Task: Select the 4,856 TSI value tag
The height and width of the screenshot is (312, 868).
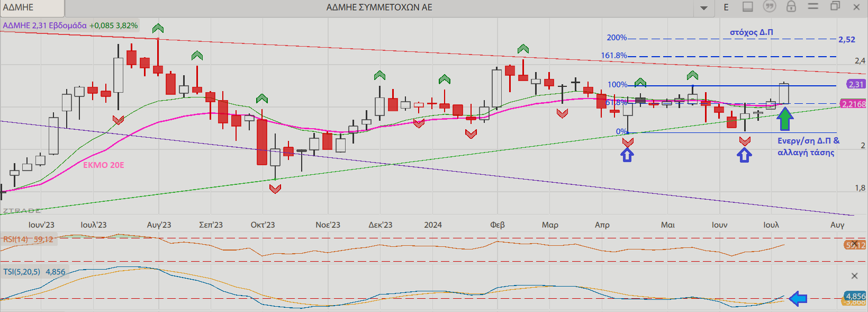Action: [x=855, y=296]
